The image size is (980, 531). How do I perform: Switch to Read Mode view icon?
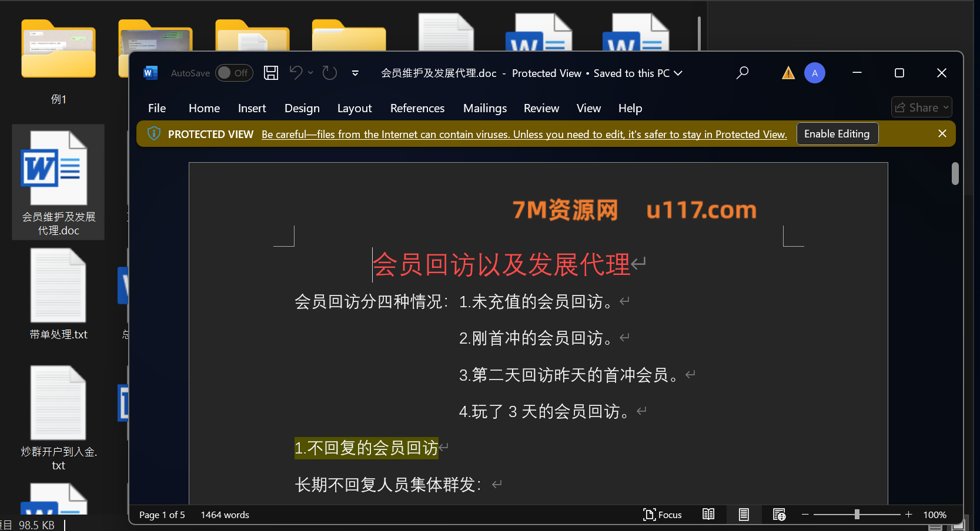708,515
